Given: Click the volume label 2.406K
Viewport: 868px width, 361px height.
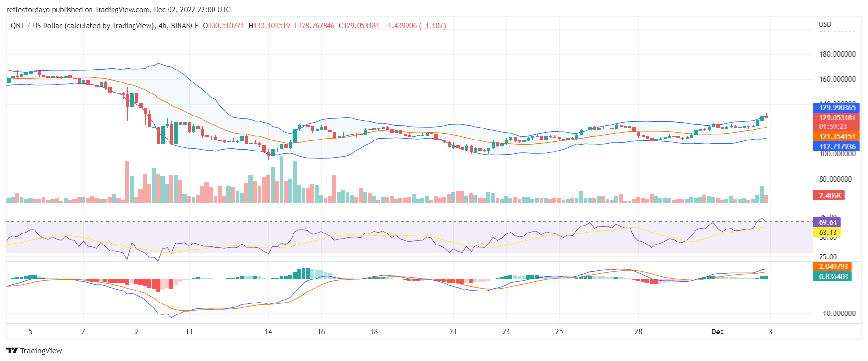Looking at the screenshot, I should (829, 195).
